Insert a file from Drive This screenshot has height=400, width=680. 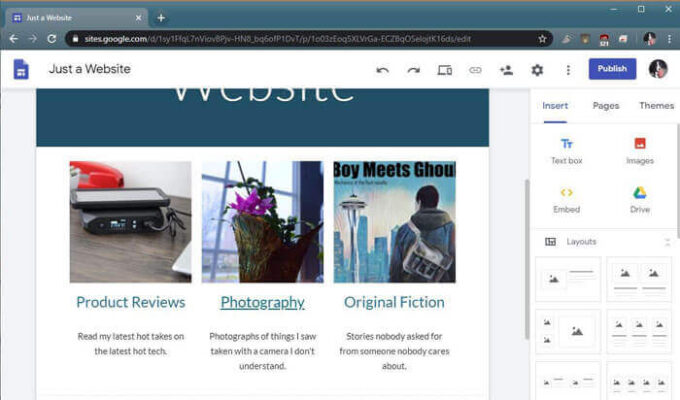pyautogui.click(x=640, y=200)
